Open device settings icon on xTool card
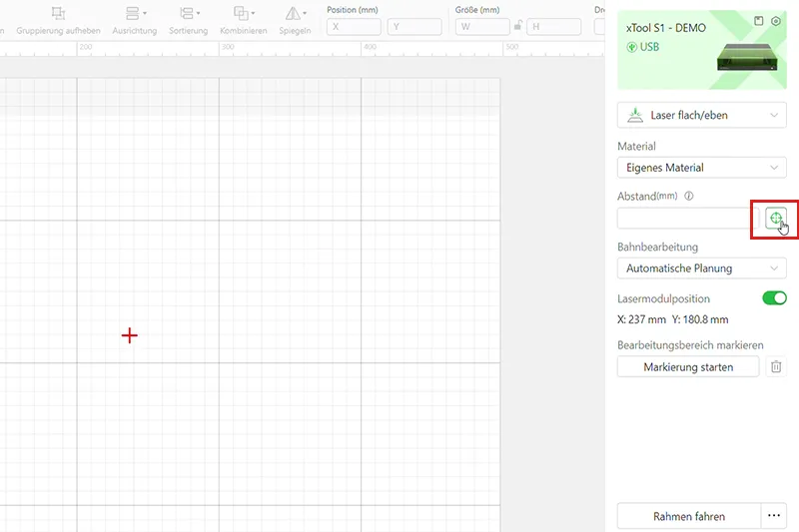Viewport: 799px width, 532px height. [776, 21]
